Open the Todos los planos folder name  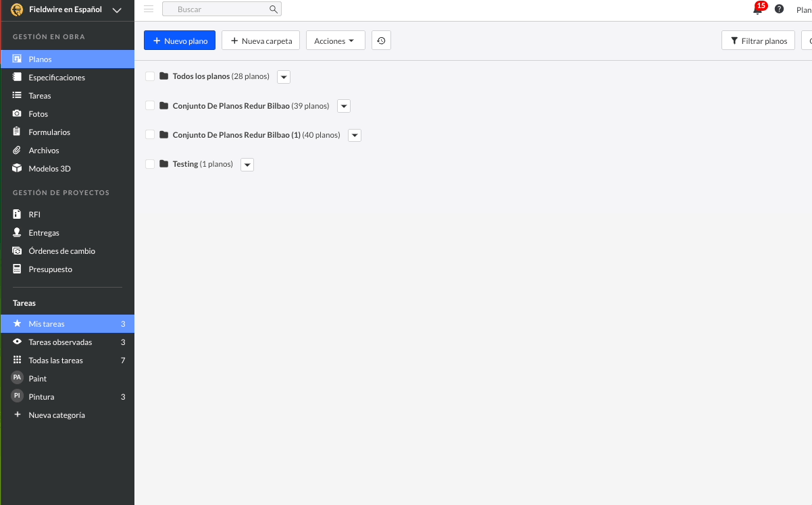(201, 76)
